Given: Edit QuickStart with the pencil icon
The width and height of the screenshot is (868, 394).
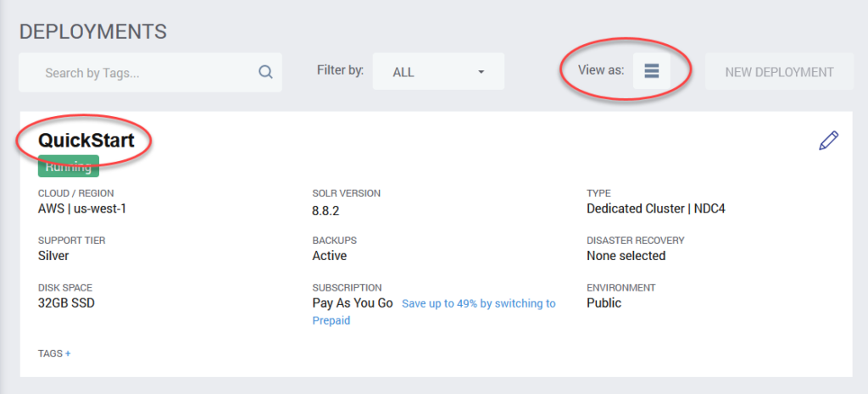Looking at the screenshot, I should pyautogui.click(x=828, y=142).
